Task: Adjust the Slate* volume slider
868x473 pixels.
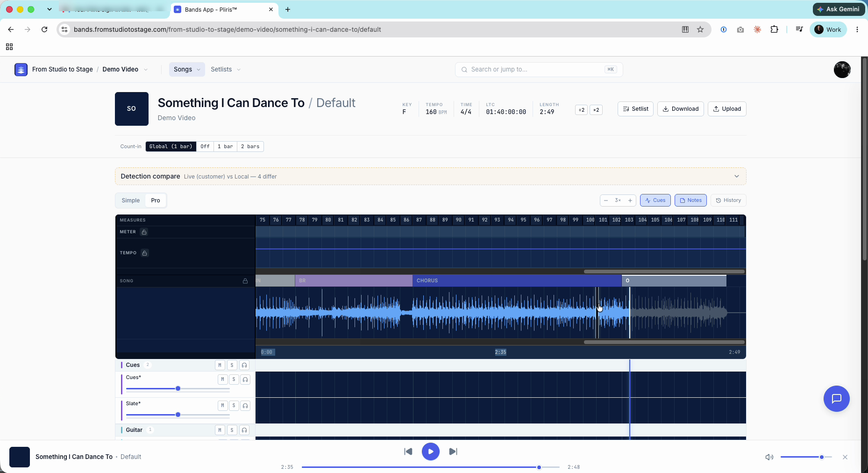Action: pos(178,415)
